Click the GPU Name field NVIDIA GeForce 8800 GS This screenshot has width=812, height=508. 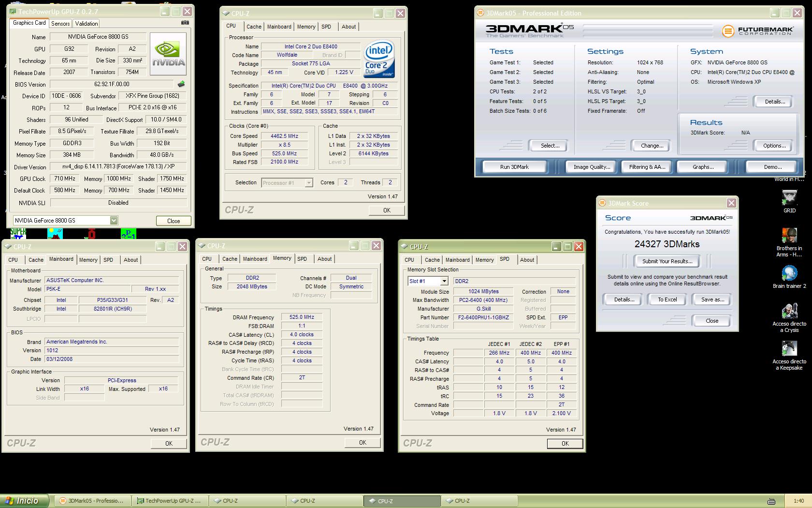pos(98,37)
